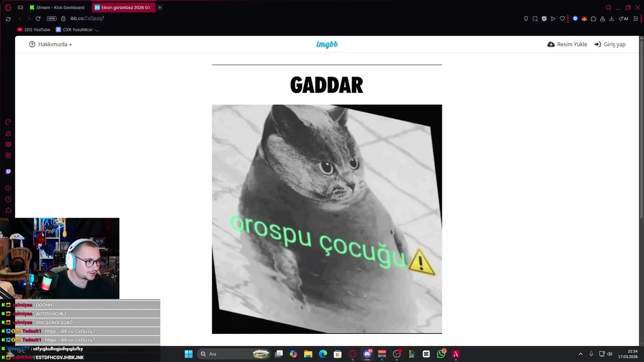
Task: Open CapCut from the taskbar
Action: pyautogui.click(x=426, y=354)
